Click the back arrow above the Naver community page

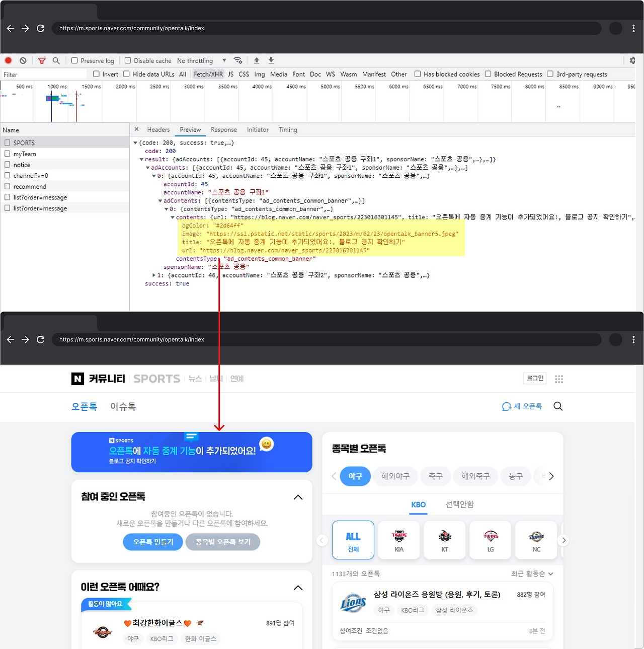point(11,339)
